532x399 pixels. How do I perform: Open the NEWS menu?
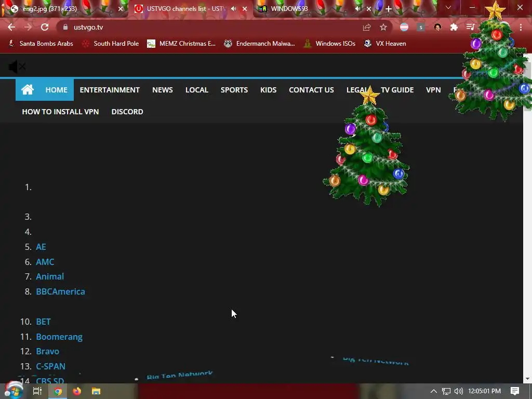163,90
